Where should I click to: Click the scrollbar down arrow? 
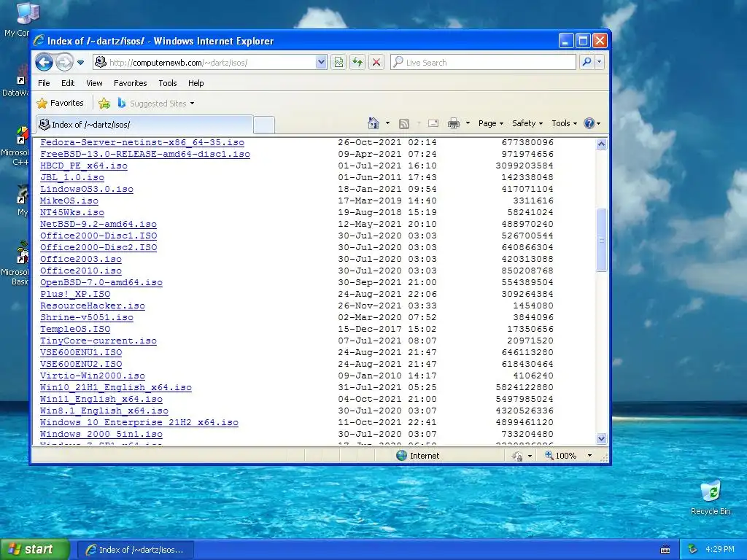click(x=601, y=438)
